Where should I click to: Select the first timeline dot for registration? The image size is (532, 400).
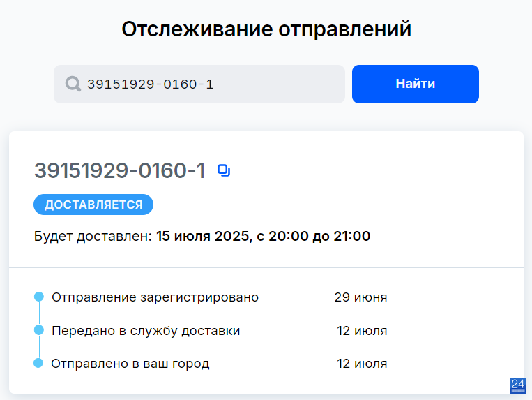pos(39,297)
